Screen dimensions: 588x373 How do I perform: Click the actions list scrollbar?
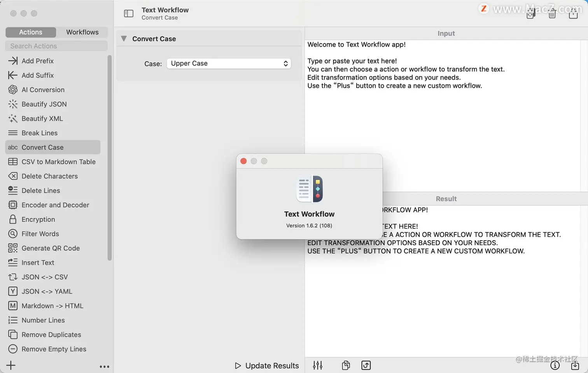(x=110, y=157)
